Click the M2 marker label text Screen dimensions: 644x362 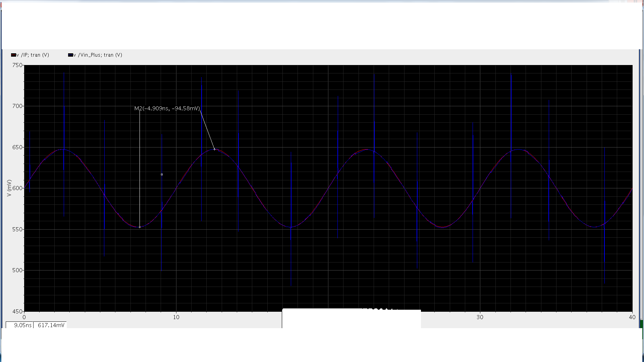(x=167, y=109)
